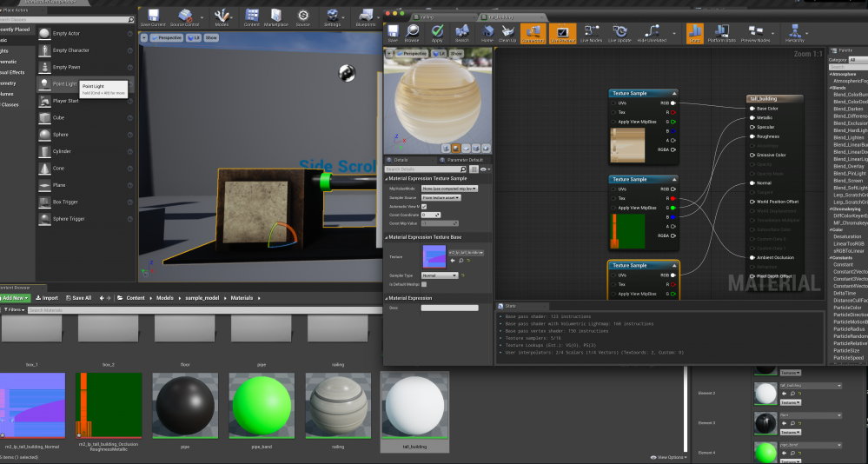868x464 pixels.
Task: Click Save Current in main editor toolbar
Action: pos(153,17)
